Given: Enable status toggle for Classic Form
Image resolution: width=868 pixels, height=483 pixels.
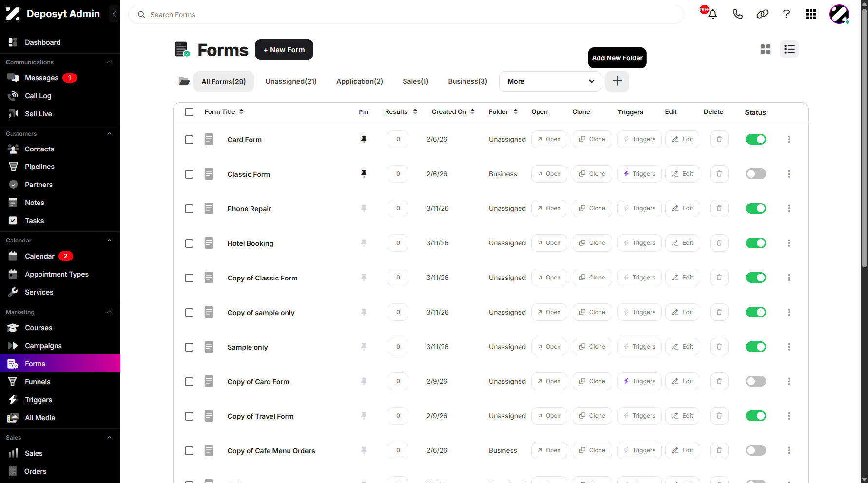Looking at the screenshot, I should tap(755, 174).
